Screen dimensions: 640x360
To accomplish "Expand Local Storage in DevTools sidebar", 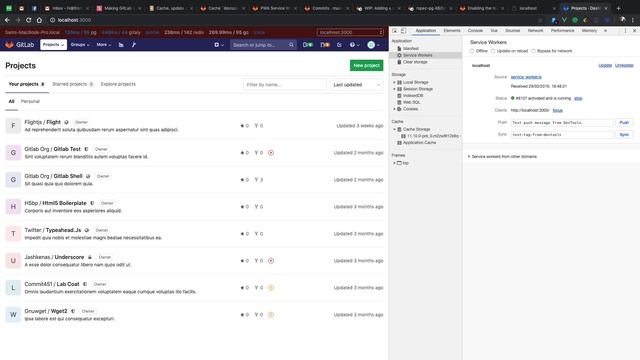I will pos(394,82).
